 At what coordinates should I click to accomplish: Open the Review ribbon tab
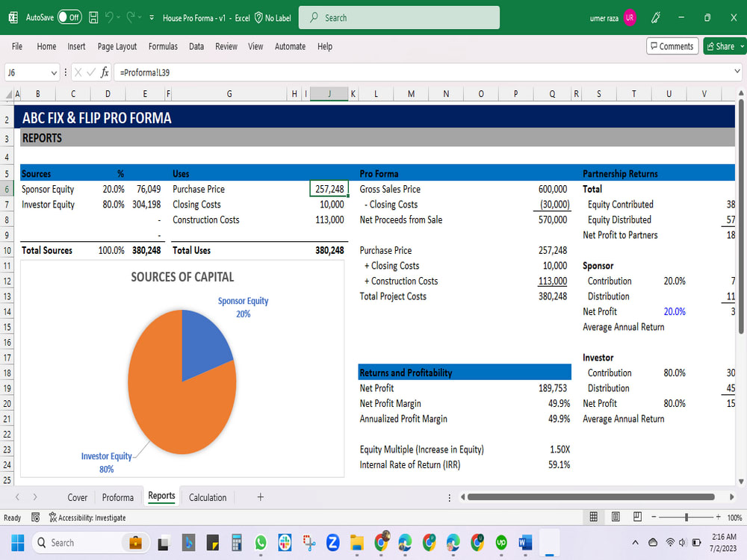(x=226, y=46)
